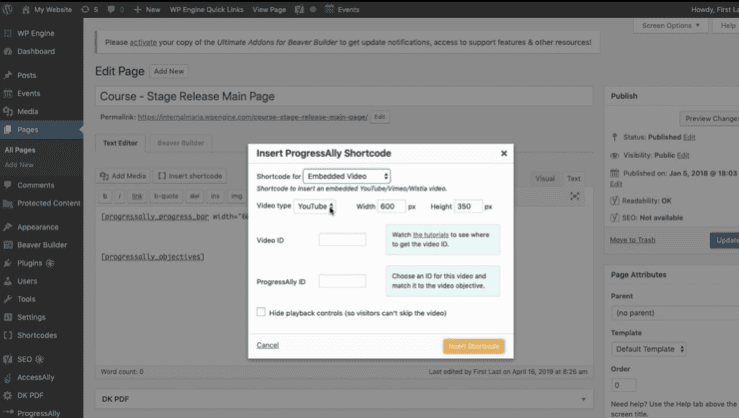
Task: Open WP Engine Quick Links menu
Action: point(206,9)
